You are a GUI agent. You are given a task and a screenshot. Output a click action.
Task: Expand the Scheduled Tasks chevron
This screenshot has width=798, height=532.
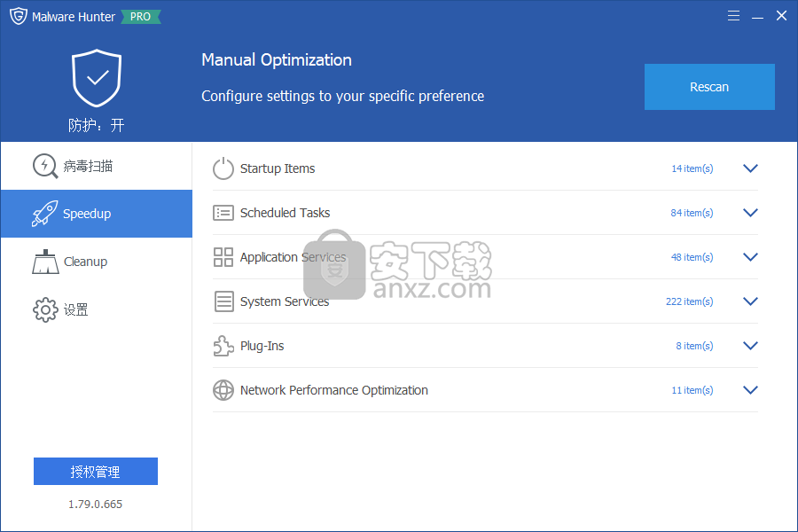tap(750, 213)
